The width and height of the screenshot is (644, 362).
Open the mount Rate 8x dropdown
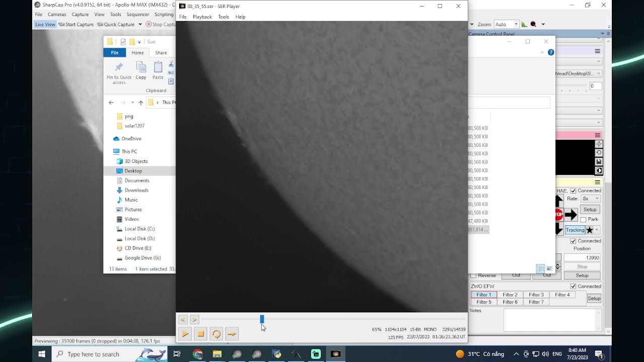(590, 199)
